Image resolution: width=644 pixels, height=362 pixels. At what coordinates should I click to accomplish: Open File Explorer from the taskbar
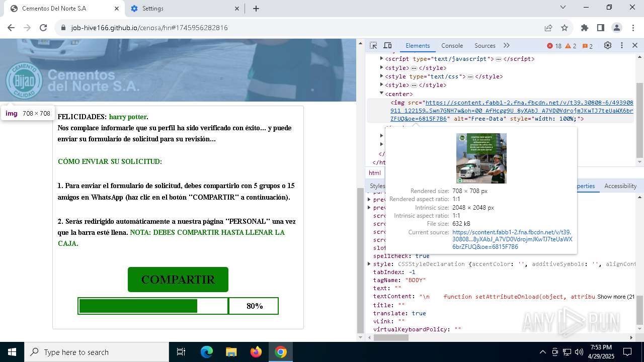click(x=231, y=352)
